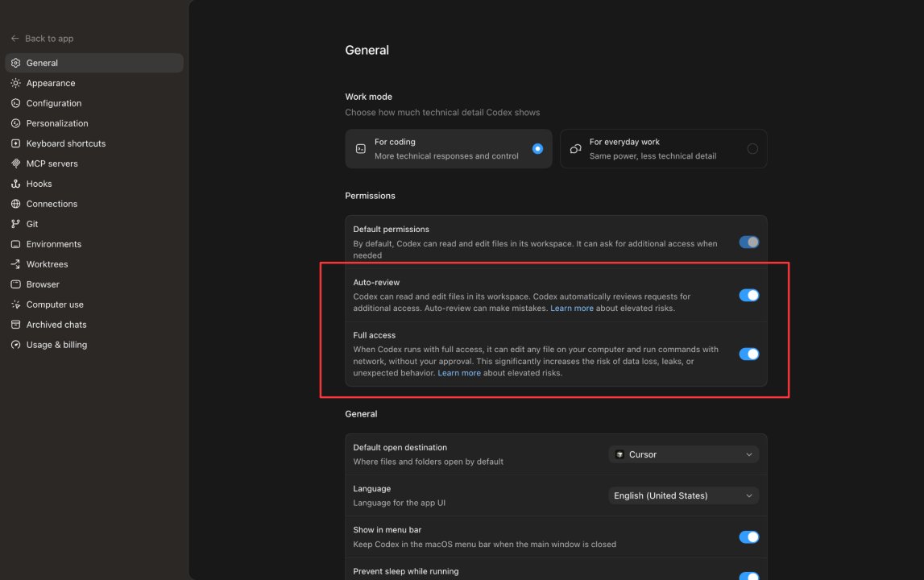This screenshot has width=924, height=580.
Task: Click the chevron of English (United States) dropdown
Action: pos(749,495)
